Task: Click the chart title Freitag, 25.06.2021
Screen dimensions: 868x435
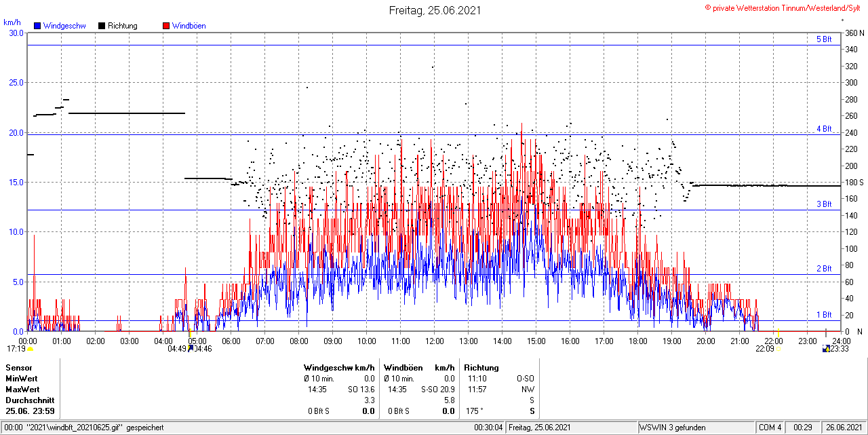Action: (435, 10)
